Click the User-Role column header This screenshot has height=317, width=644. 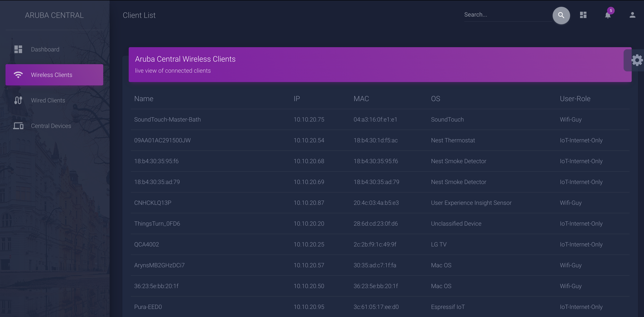click(575, 99)
